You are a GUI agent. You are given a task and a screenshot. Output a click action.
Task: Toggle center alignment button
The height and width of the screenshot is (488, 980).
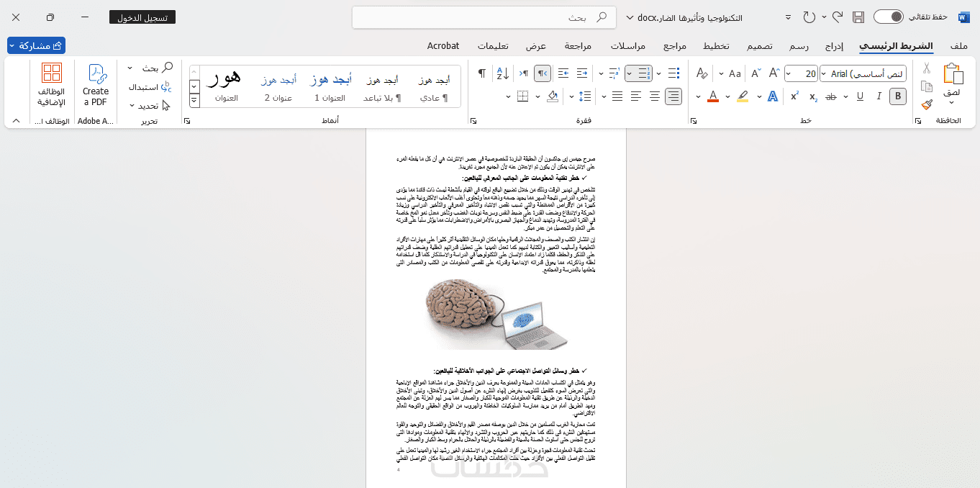coord(655,96)
